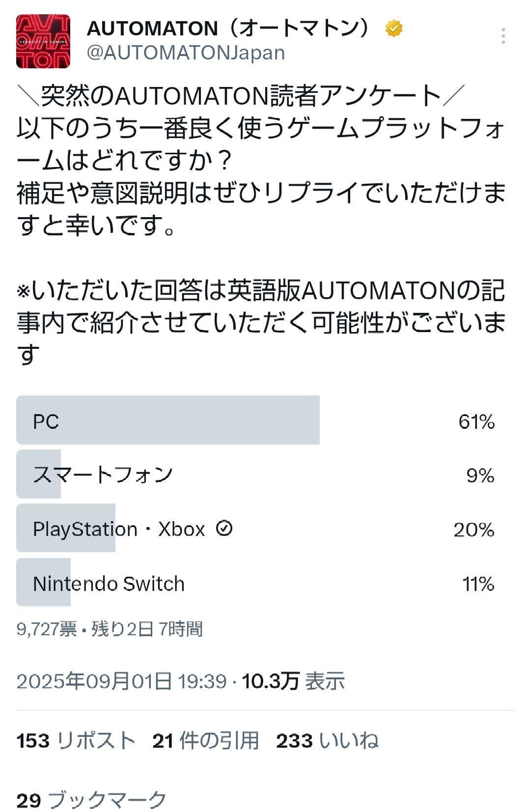Open the AUTOMATON profile avatar
Image resolution: width=523 pixels, height=812 pixels.
click(43, 41)
